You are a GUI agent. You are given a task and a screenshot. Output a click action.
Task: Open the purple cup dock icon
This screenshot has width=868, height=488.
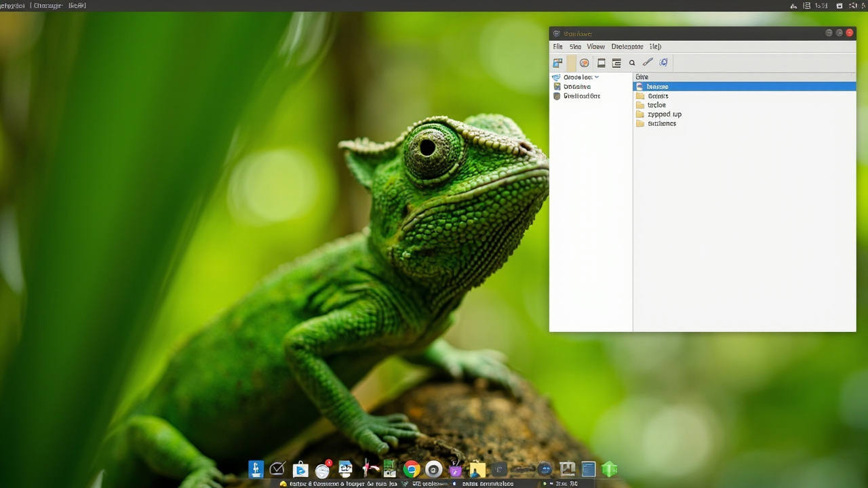tap(456, 470)
